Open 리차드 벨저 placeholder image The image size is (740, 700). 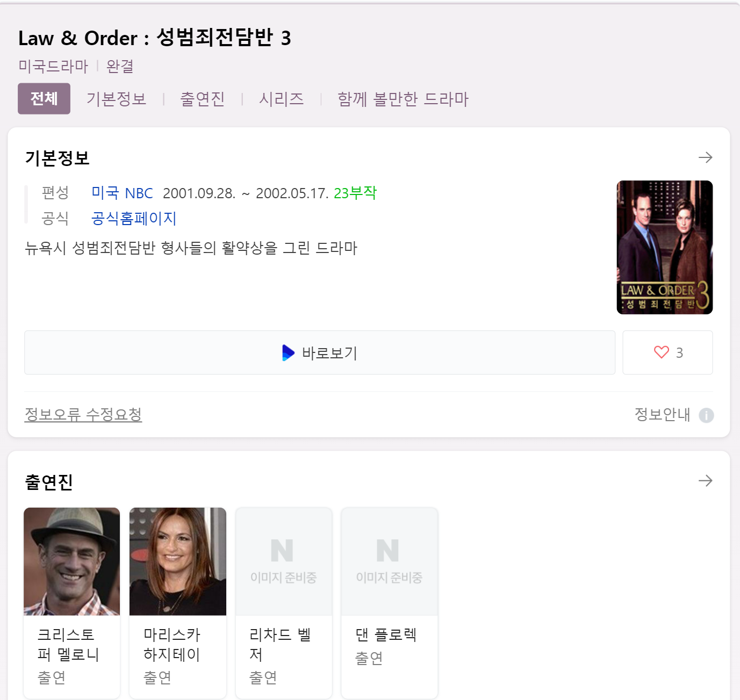(284, 561)
